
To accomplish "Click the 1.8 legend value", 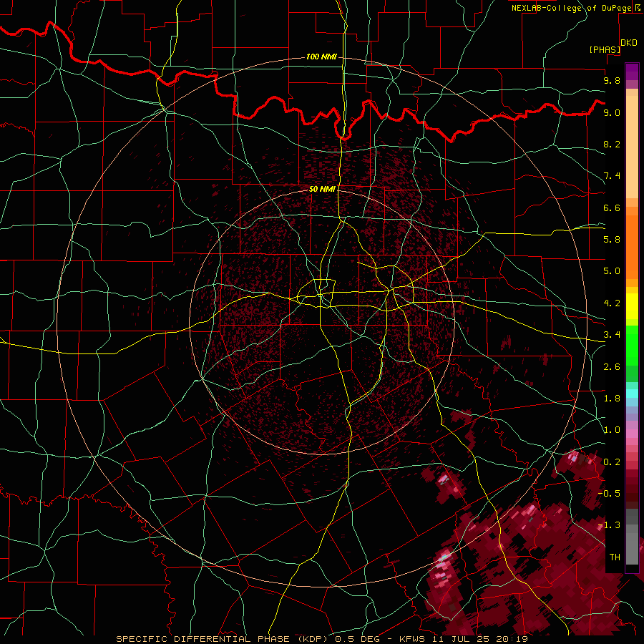I will (612, 399).
